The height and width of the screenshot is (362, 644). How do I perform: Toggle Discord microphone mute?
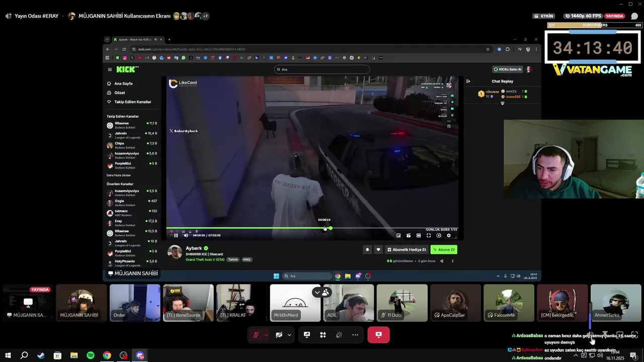[x=256, y=335]
